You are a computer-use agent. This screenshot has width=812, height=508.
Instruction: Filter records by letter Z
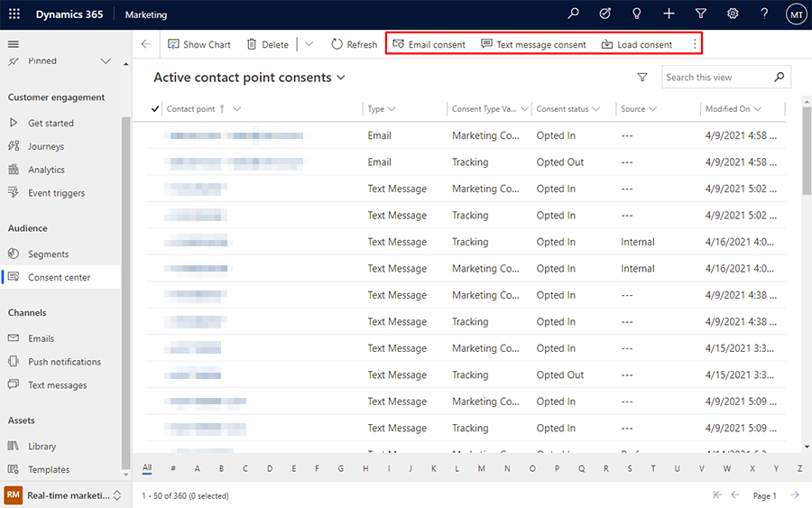[799, 468]
